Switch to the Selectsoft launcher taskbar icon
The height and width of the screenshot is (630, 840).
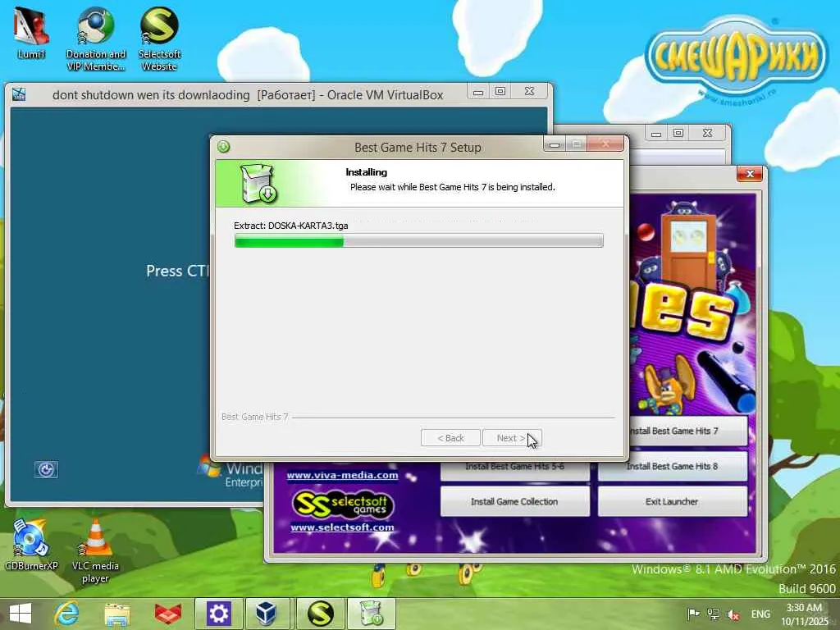pos(320,614)
